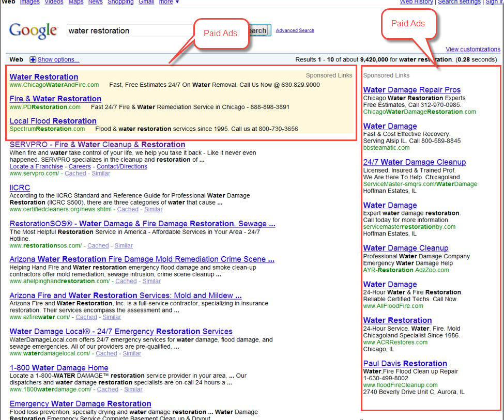
Task: Open Arizona Fire and Water Restoration Services result
Action: point(126,295)
